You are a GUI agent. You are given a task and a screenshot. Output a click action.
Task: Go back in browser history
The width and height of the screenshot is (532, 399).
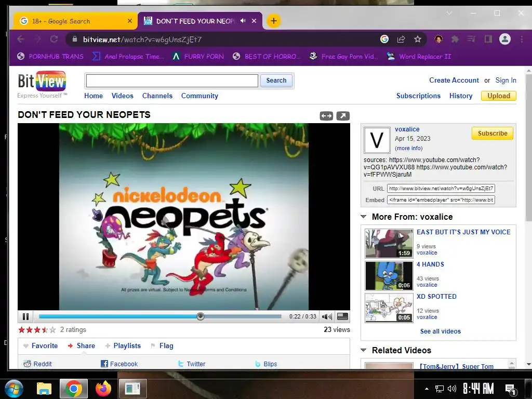tap(21, 39)
